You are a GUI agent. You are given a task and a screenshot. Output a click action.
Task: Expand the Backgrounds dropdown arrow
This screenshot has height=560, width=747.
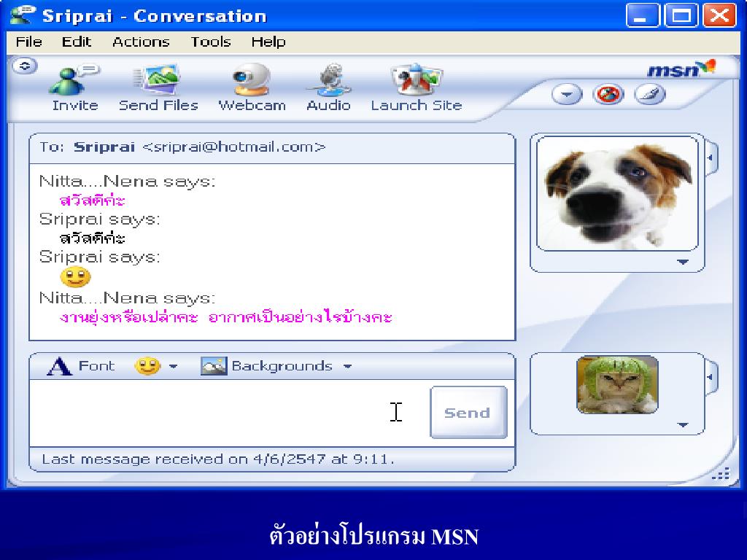point(348,367)
